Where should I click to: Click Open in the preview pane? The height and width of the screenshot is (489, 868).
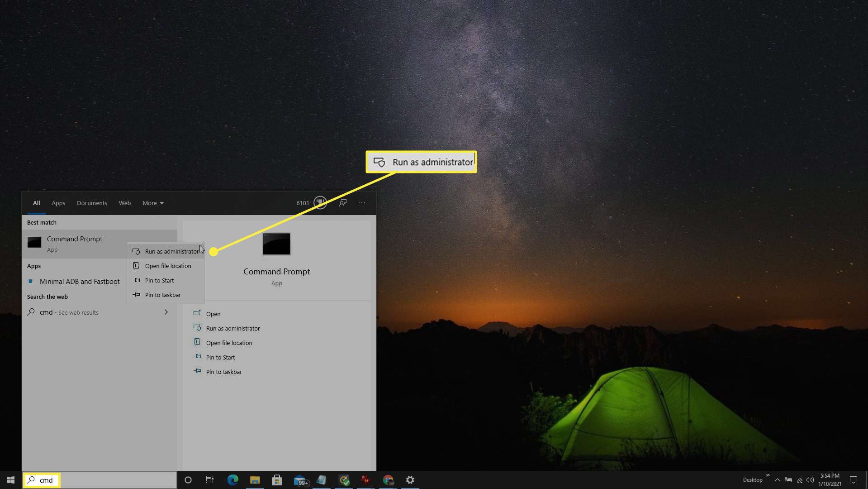pos(213,314)
